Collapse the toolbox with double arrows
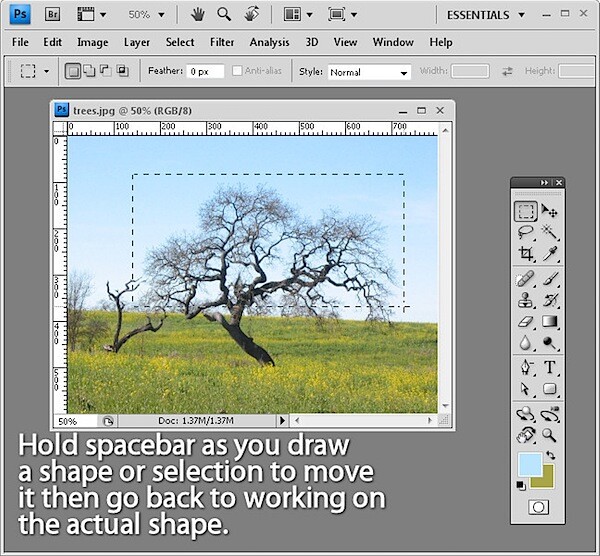This screenshot has height=556, width=600. coord(544,183)
